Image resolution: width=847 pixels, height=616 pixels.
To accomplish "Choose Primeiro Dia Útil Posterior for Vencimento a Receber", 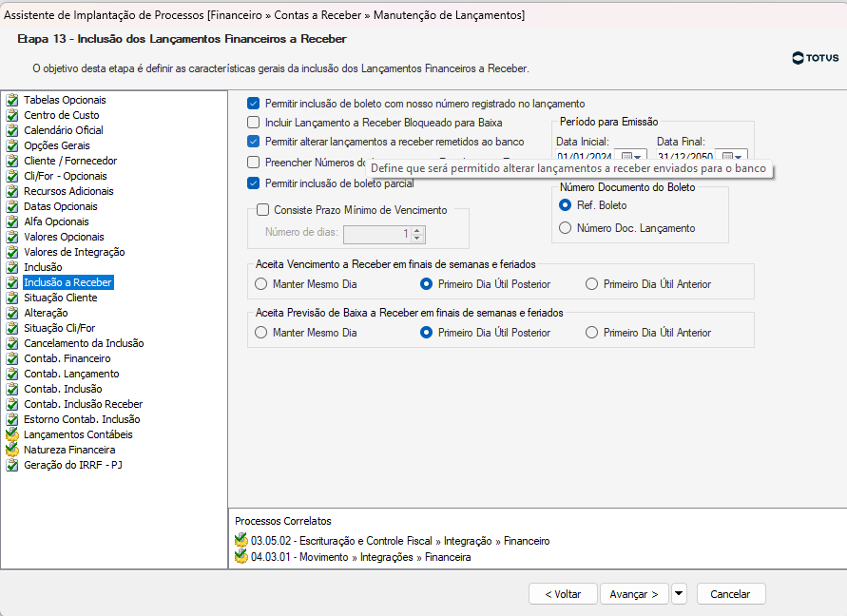I will pos(426,284).
